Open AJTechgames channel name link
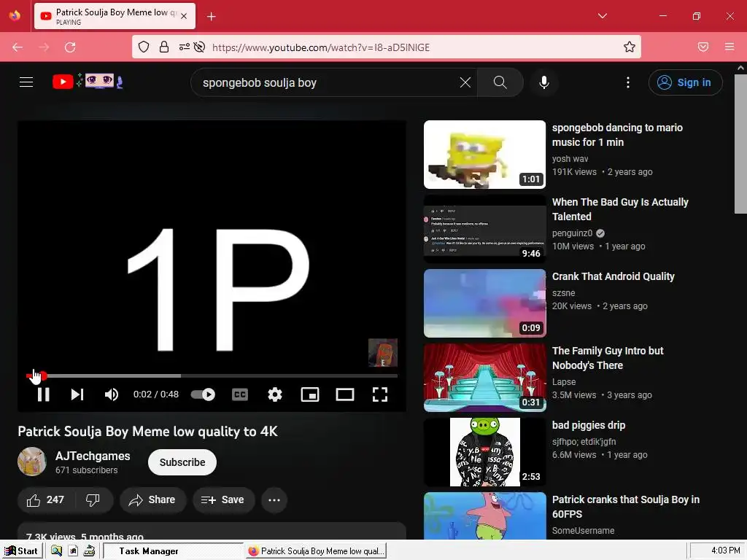This screenshot has width=747, height=560. pos(93,456)
